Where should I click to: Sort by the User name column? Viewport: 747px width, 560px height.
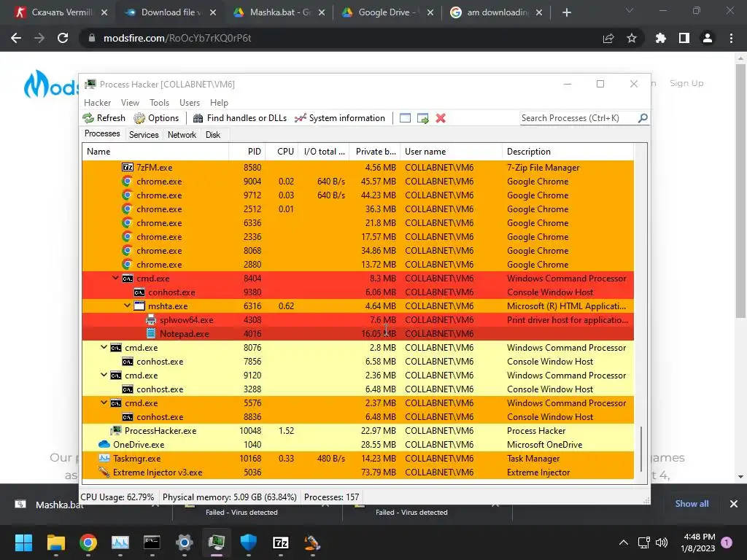tap(451, 152)
